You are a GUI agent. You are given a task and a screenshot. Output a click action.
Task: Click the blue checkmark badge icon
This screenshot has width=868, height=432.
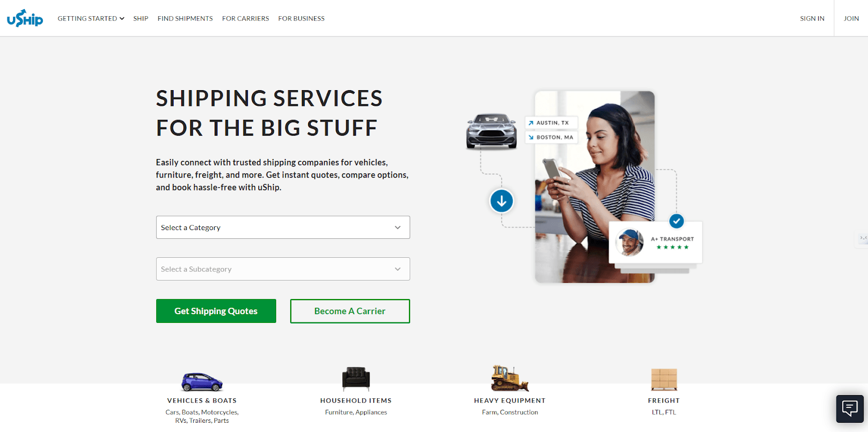(x=676, y=221)
